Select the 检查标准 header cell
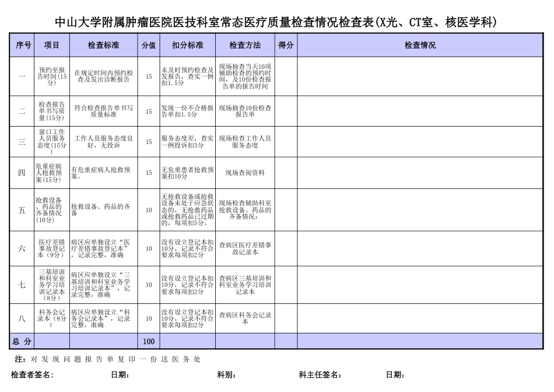554x392 pixels. [x=104, y=45]
